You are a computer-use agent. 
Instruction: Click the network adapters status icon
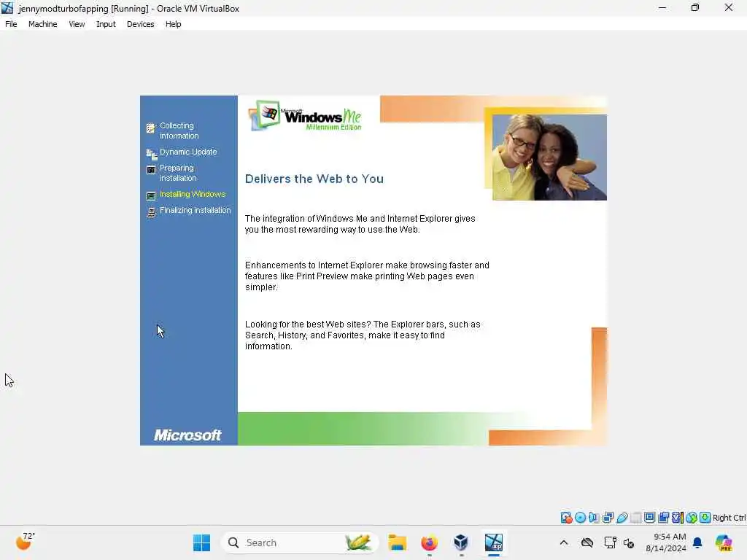click(608, 518)
